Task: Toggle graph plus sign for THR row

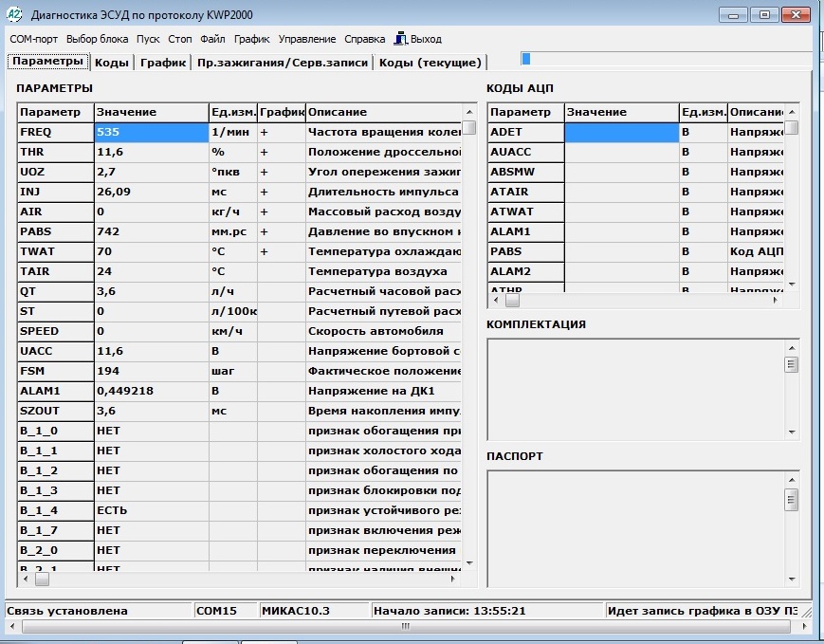Action: 265,152
